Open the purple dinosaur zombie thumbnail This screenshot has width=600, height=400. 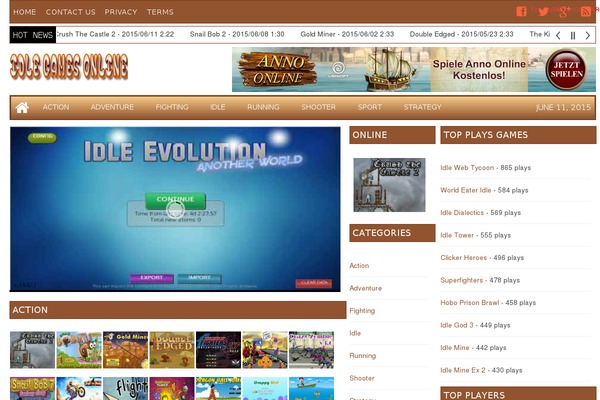(311, 350)
